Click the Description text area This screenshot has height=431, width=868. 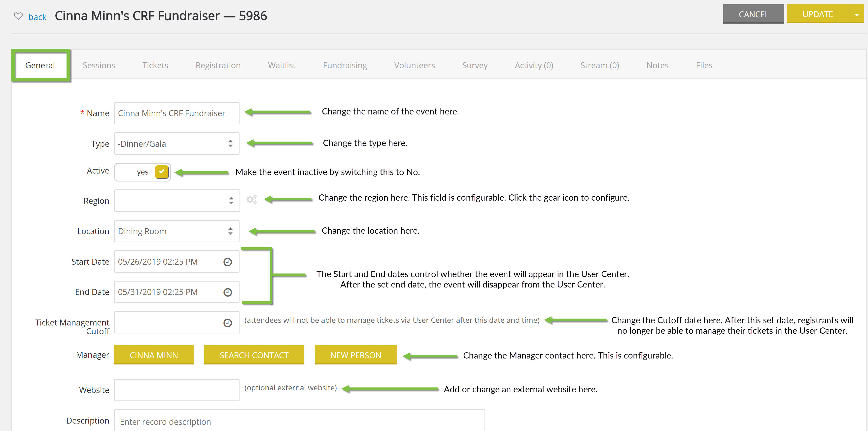point(300,421)
